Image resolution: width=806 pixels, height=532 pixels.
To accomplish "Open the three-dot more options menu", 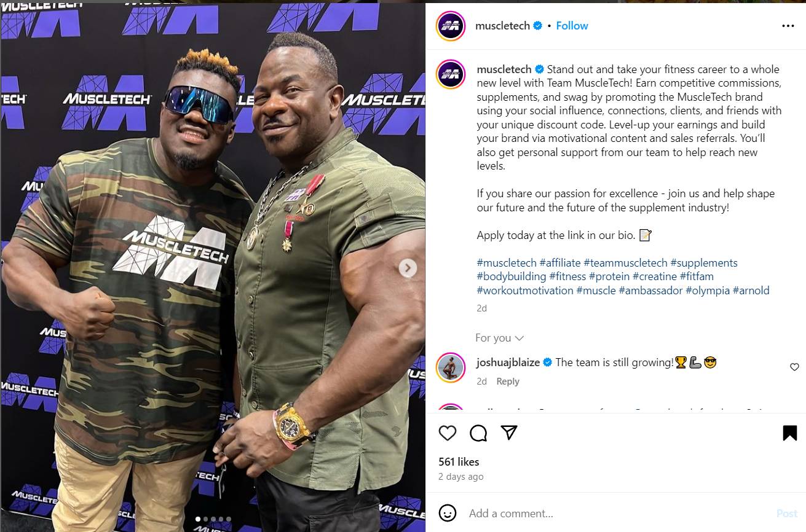I will [788, 26].
